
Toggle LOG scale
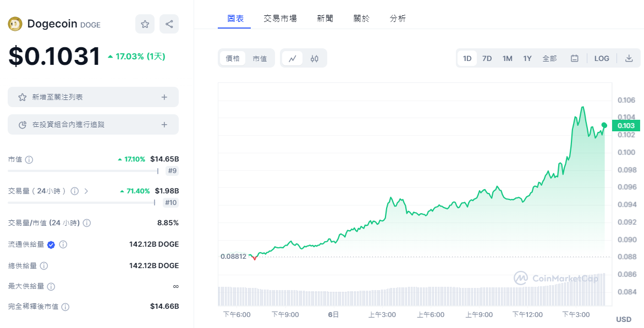602,58
